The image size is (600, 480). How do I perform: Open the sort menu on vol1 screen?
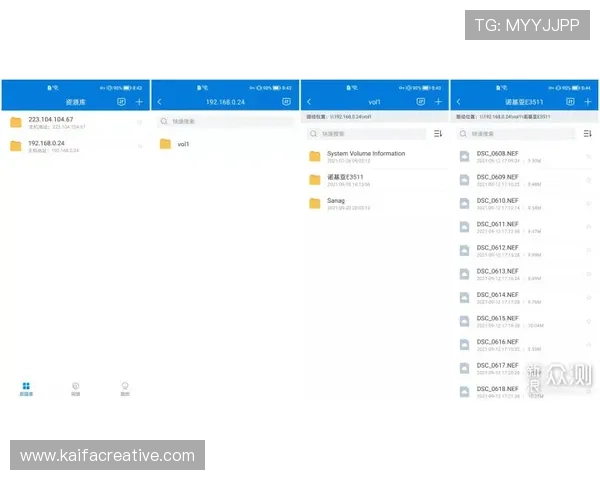click(x=438, y=134)
